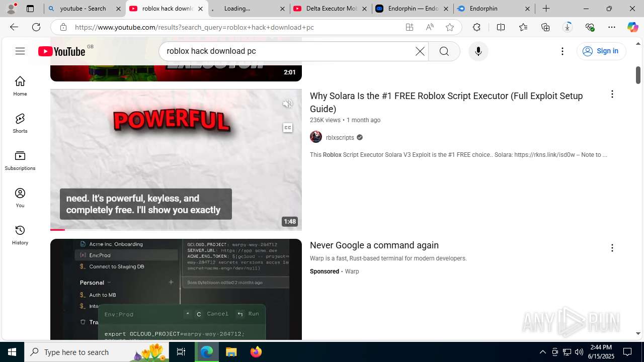Open Solara Roblox Script Executor video title
The height and width of the screenshot is (362, 644).
pos(446,102)
